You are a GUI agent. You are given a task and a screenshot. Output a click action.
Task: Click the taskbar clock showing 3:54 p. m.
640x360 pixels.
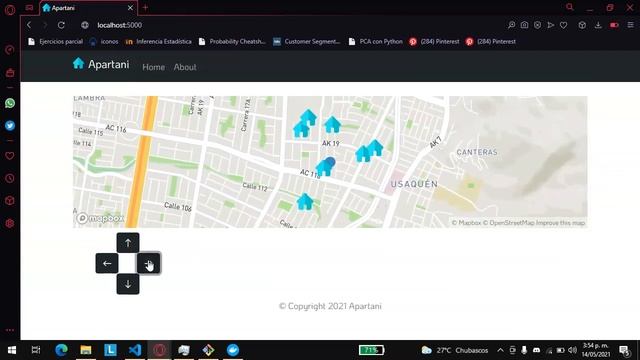tap(596, 350)
